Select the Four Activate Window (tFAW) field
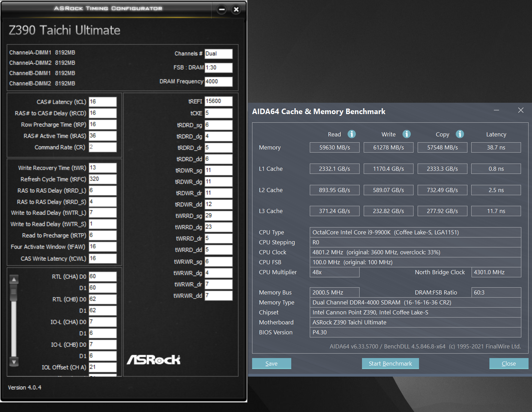 point(103,247)
